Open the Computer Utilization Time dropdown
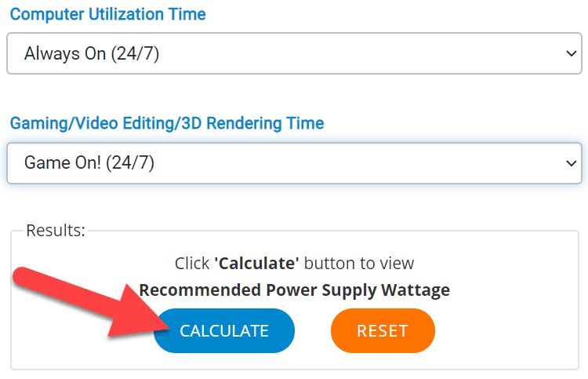 point(294,53)
